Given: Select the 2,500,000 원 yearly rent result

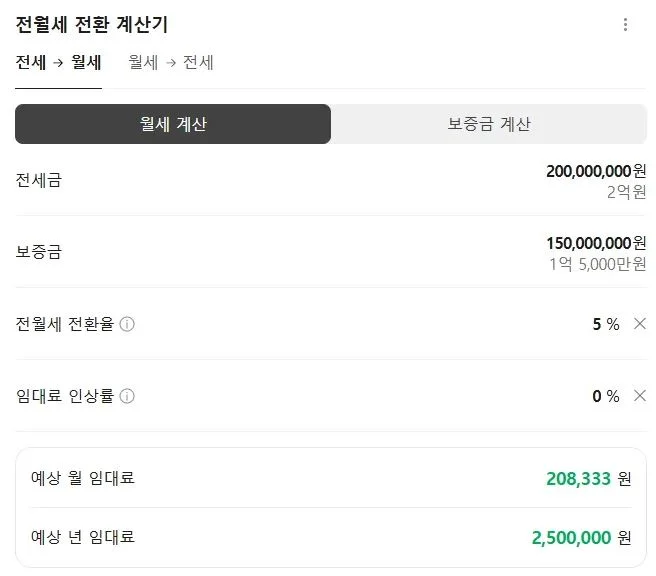Looking at the screenshot, I should point(570,538).
